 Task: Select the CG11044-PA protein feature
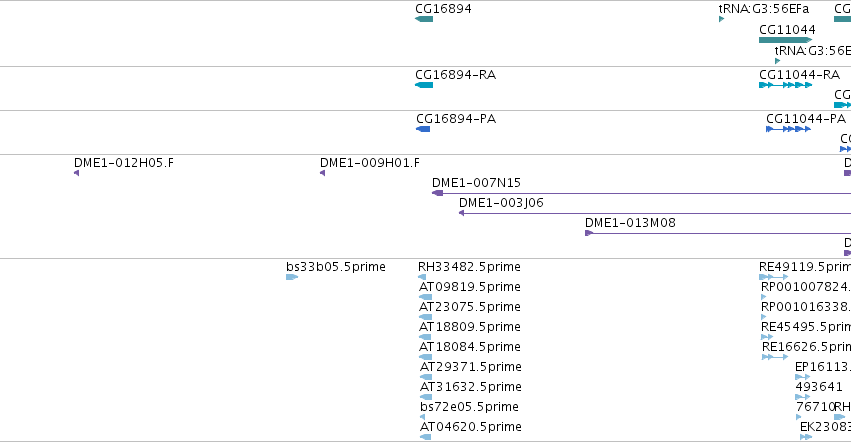point(789,129)
